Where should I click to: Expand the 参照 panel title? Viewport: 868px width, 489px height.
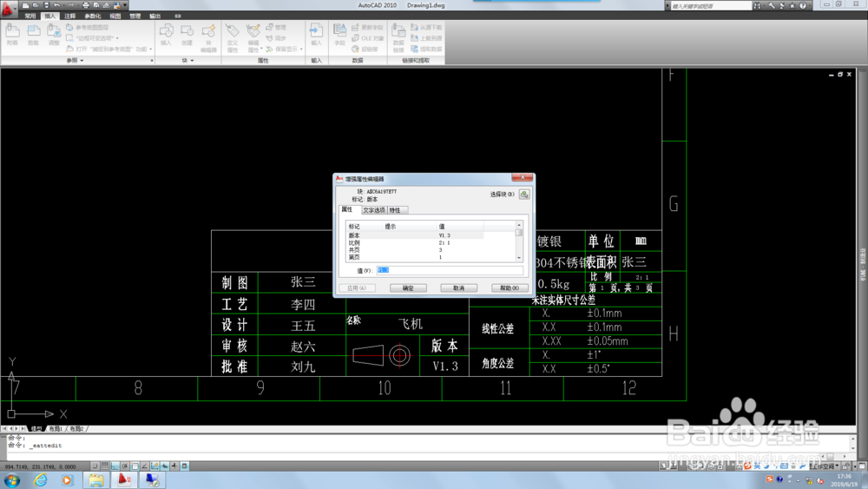point(75,60)
